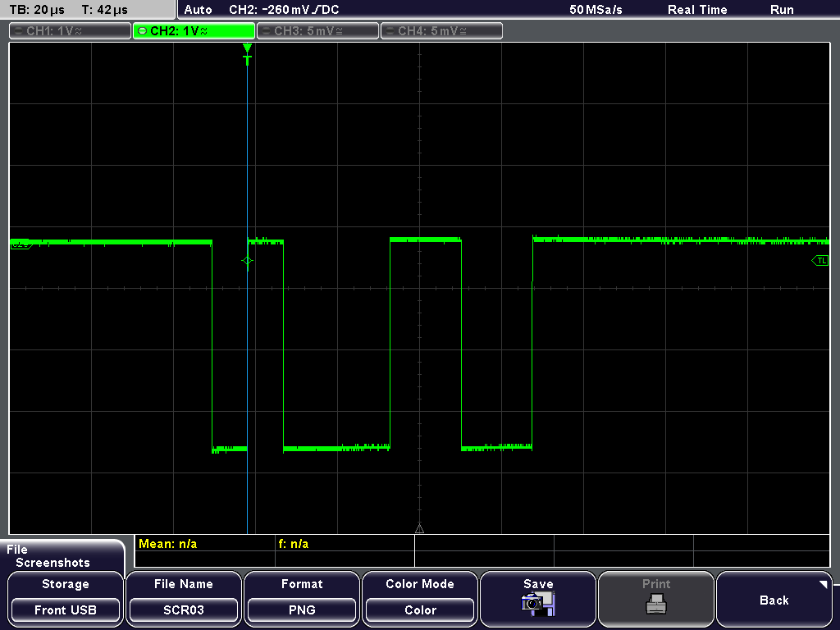This screenshot has height=630, width=840.
Task: Click the TL trigger level indicator at right edge
Action: click(820, 260)
